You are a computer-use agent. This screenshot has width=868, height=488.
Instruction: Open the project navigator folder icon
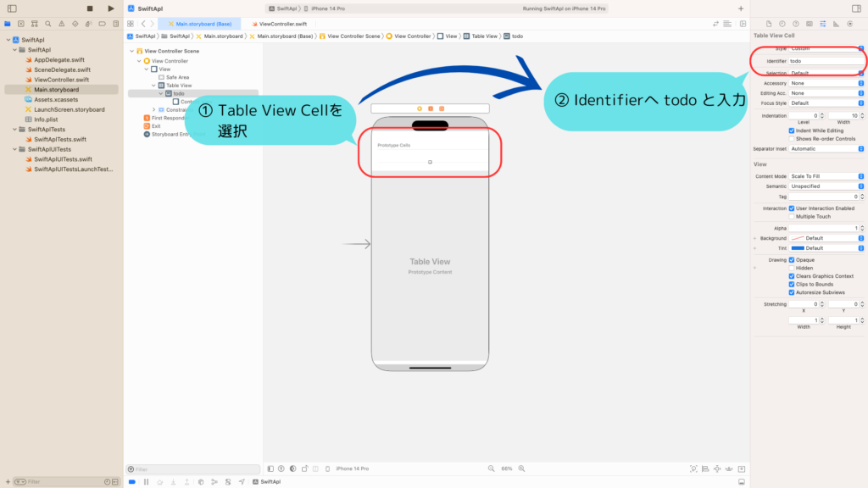pos(7,24)
